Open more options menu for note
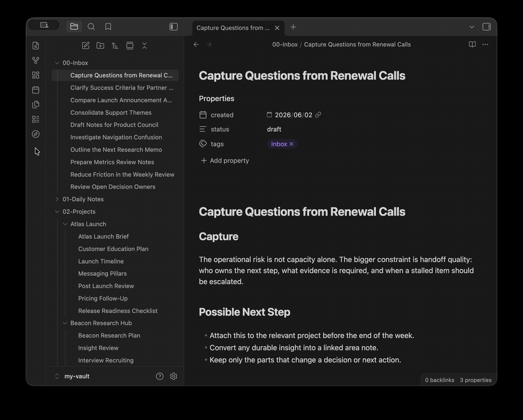This screenshot has height=420, width=523. coord(485,44)
